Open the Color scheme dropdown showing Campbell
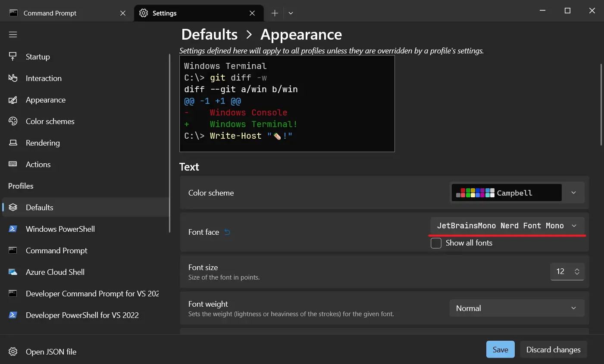Image resolution: width=604 pixels, height=364 pixels. 573,193
